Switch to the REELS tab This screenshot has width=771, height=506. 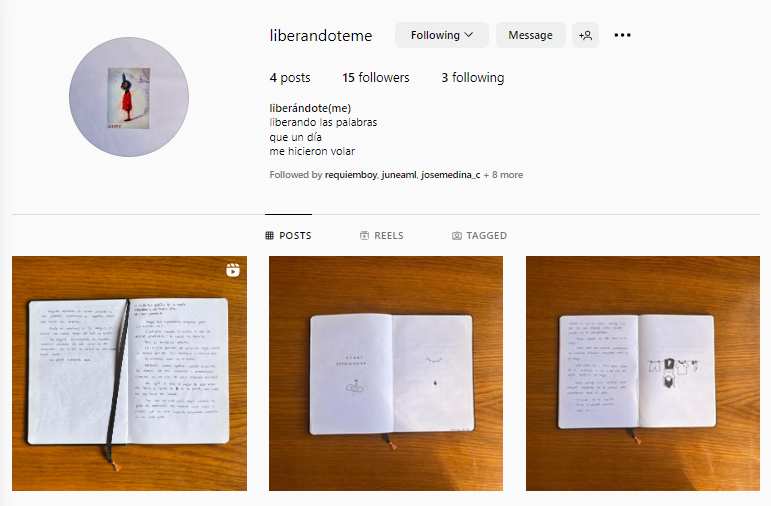pos(382,236)
